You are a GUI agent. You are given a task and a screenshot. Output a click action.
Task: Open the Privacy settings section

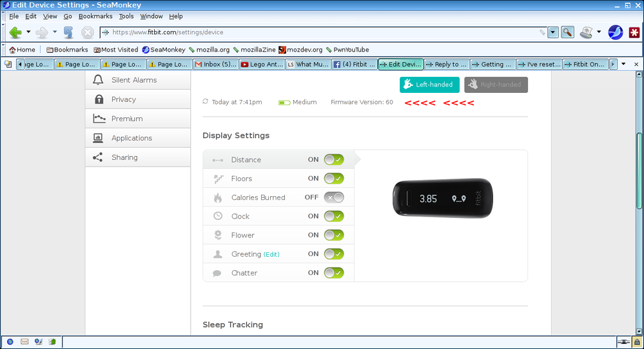(138, 99)
